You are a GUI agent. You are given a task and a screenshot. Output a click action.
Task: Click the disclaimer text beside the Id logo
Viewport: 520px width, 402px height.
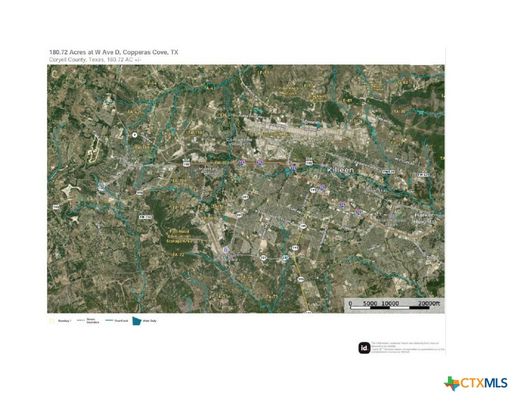point(408,348)
